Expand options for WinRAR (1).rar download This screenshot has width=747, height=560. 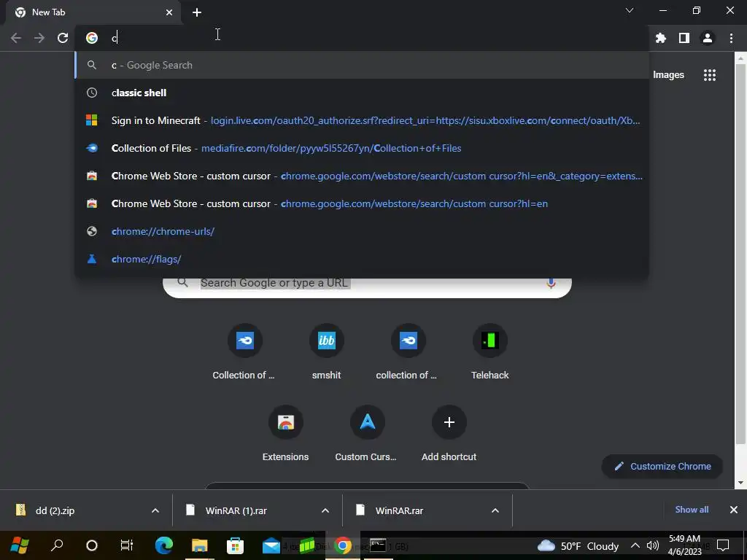325,510
